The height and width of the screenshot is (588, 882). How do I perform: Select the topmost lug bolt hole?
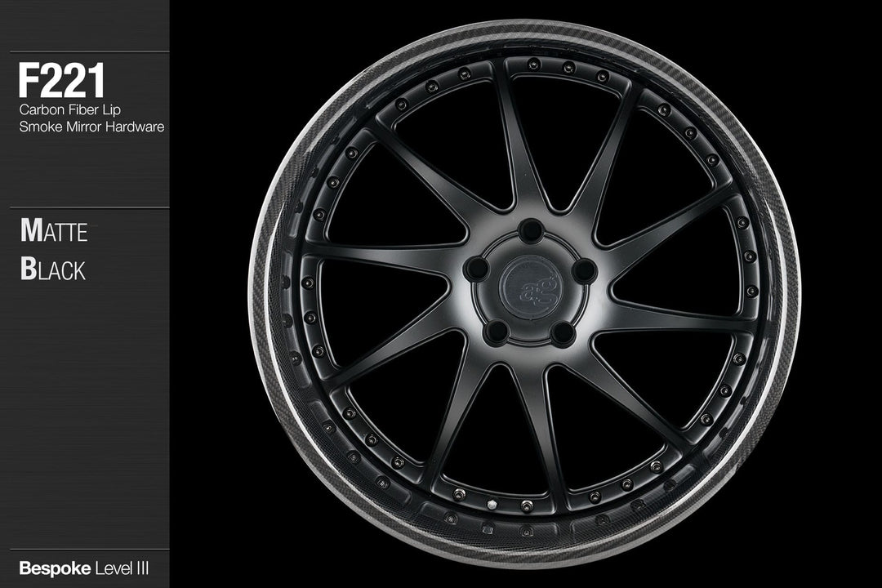point(531,230)
